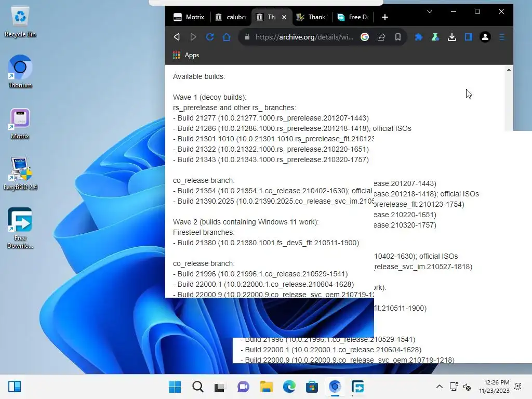532x399 pixels.
Task: Click the 'Wave 2 (builds containing Windows 11 work)' text
Action: [245, 222]
